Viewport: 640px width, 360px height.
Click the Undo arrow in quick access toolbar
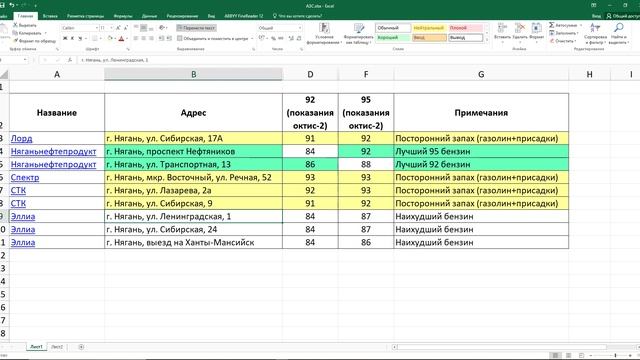[x=12, y=5]
